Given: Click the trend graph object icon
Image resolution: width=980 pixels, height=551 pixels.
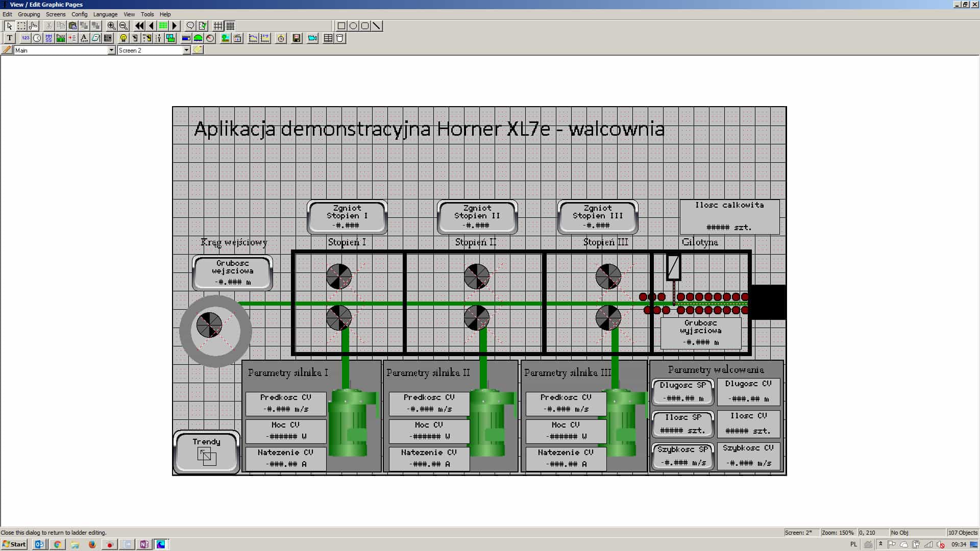Looking at the screenshot, I should coord(253,38).
